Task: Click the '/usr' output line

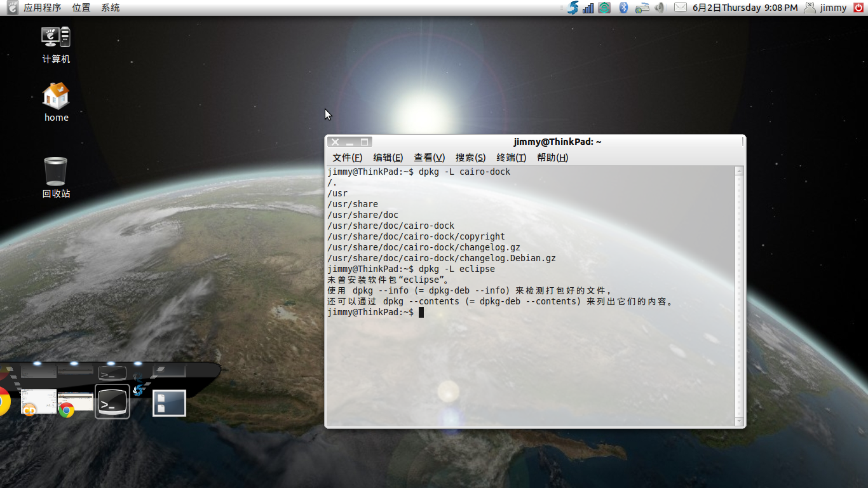Action: pyautogui.click(x=337, y=193)
